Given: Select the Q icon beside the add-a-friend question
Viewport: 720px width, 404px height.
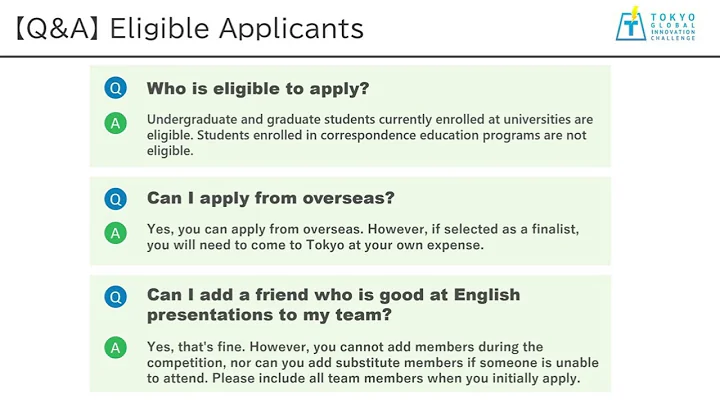Looking at the screenshot, I should pos(116,296).
